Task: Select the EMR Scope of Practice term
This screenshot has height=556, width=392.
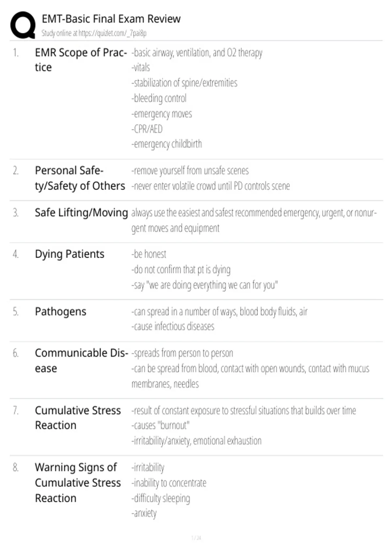Action: click(81, 60)
